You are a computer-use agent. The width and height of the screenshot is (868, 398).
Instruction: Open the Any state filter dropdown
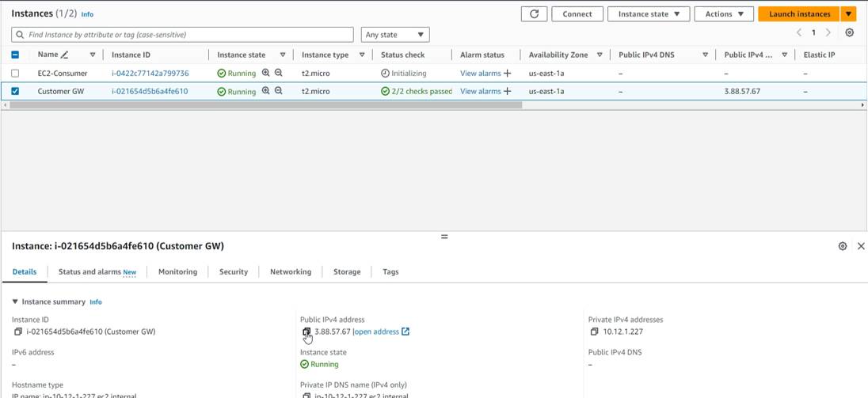pos(395,34)
